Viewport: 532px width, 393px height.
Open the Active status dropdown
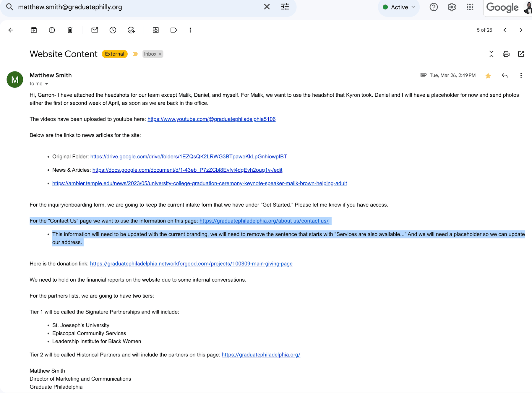pyautogui.click(x=399, y=7)
